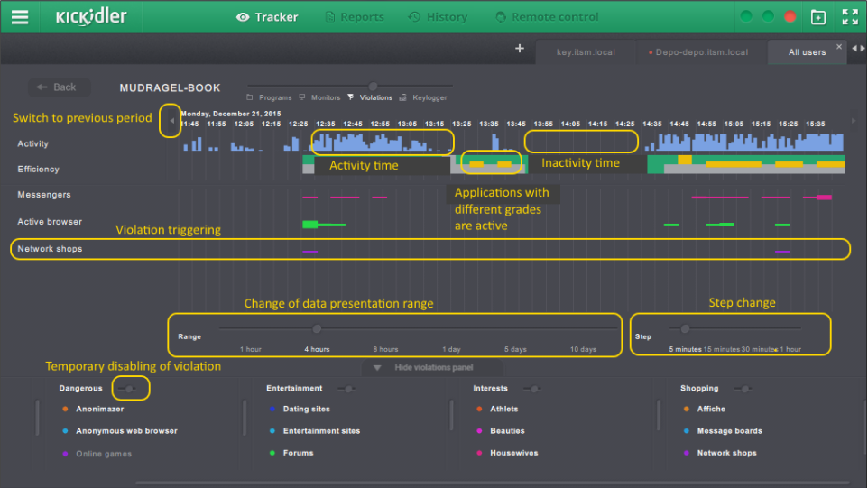Image resolution: width=868 pixels, height=488 pixels.
Task: Open Remote control section
Action: pos(547,17)
